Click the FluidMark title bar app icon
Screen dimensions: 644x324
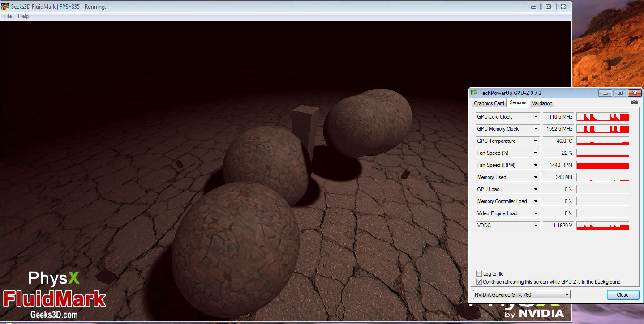[5, 7]
